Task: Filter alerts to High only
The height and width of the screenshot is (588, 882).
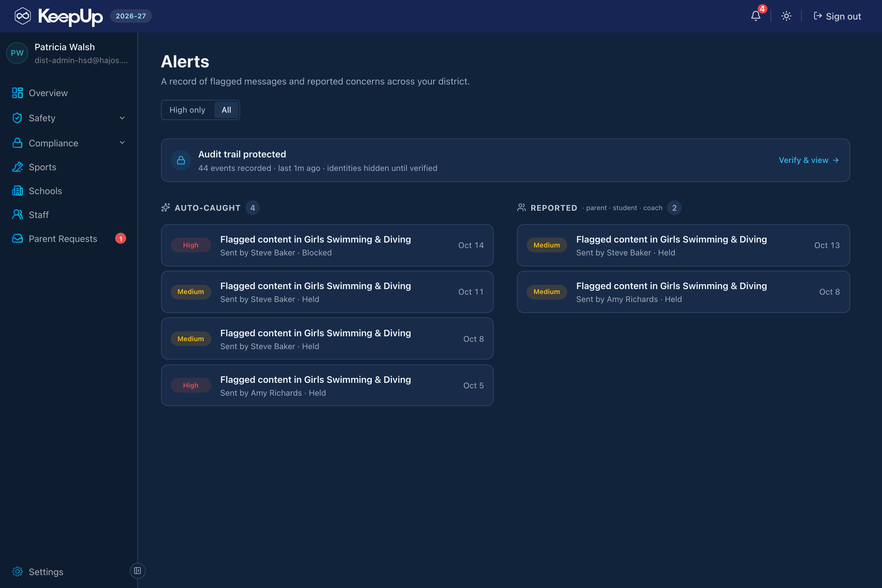Action: pyautogui.click(x=187, y=110)
